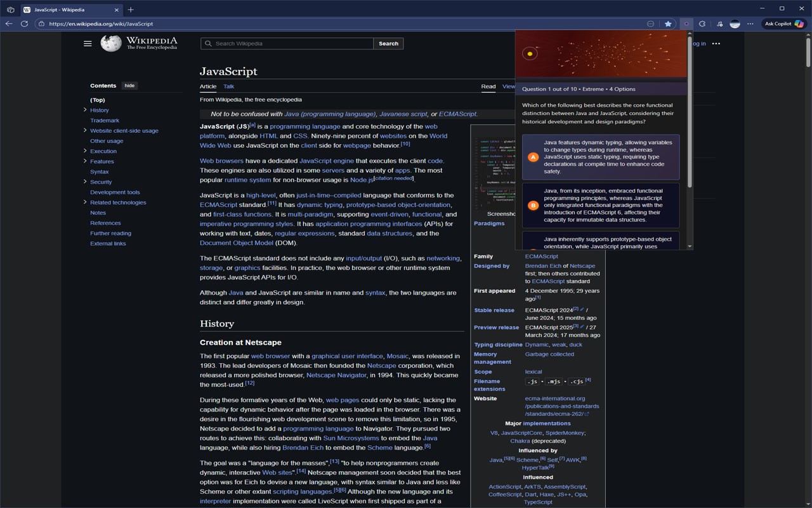Open a new tab with the plus icon
Image resolution: width=812 pixels, height=508 pixels.
(131, 10)
